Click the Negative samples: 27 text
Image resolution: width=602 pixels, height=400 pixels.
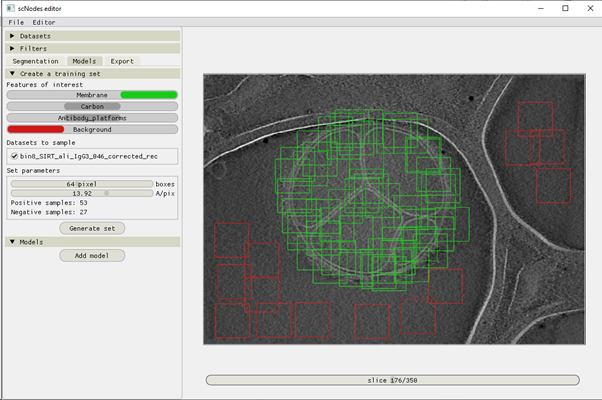[x=49, y=212]
